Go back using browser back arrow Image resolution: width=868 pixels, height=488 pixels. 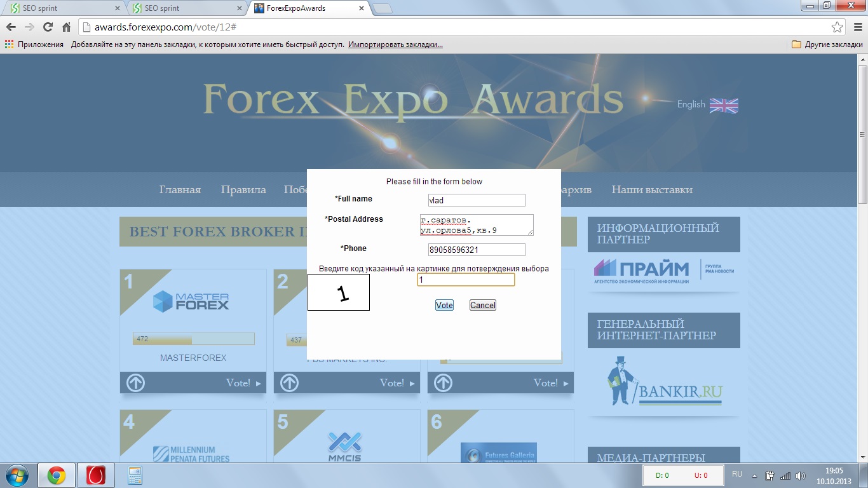pos(11,27)
